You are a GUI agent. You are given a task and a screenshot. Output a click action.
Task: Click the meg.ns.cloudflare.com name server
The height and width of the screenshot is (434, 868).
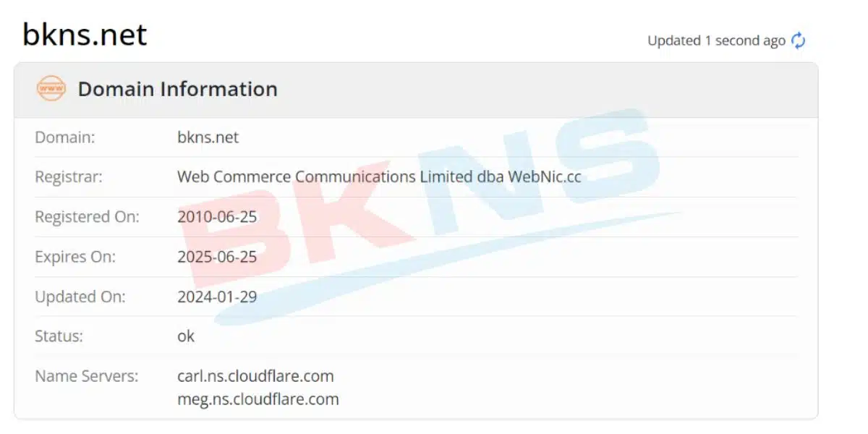pyautogui.click(x=258, y=399)
